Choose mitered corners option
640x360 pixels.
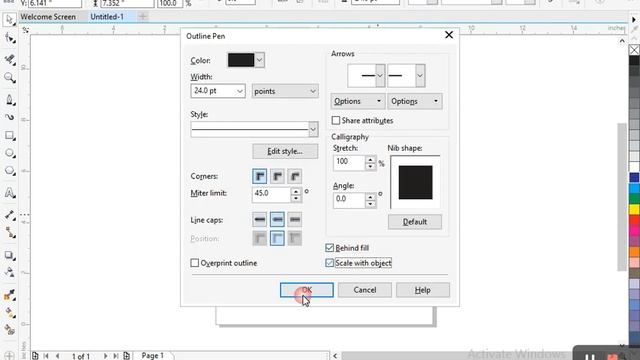pyautogui.click(x=260, y=176)
